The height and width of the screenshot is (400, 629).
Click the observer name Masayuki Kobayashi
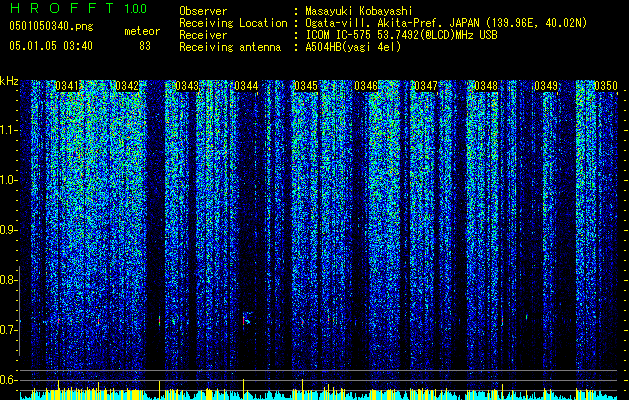[359, 11]
